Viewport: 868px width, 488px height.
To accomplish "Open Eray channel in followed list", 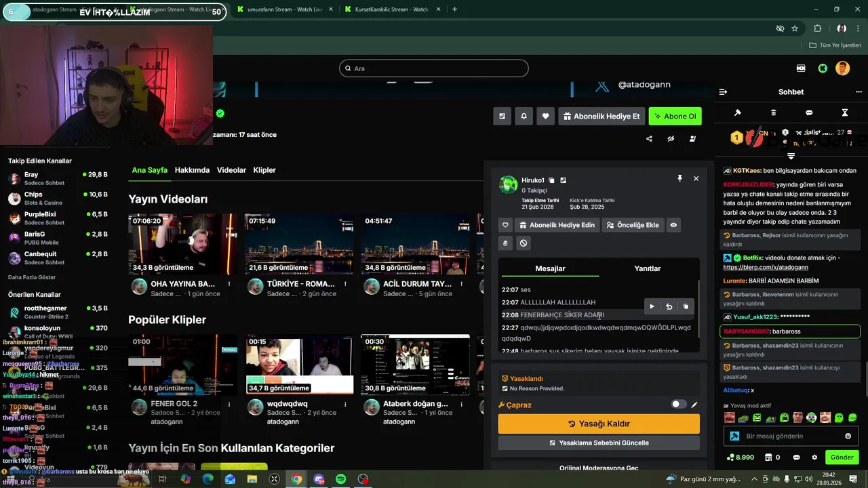I will (x=58, y=178).
